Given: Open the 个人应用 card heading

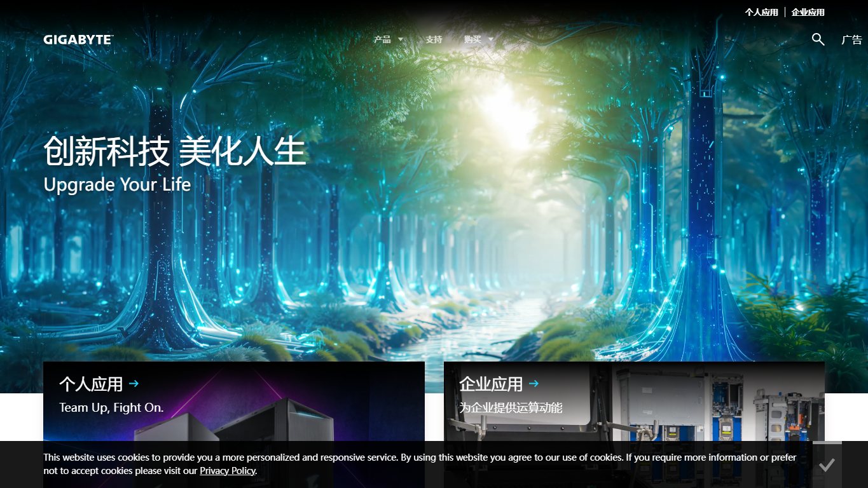Looking at the screenshot, I should (x=91, y=384).
